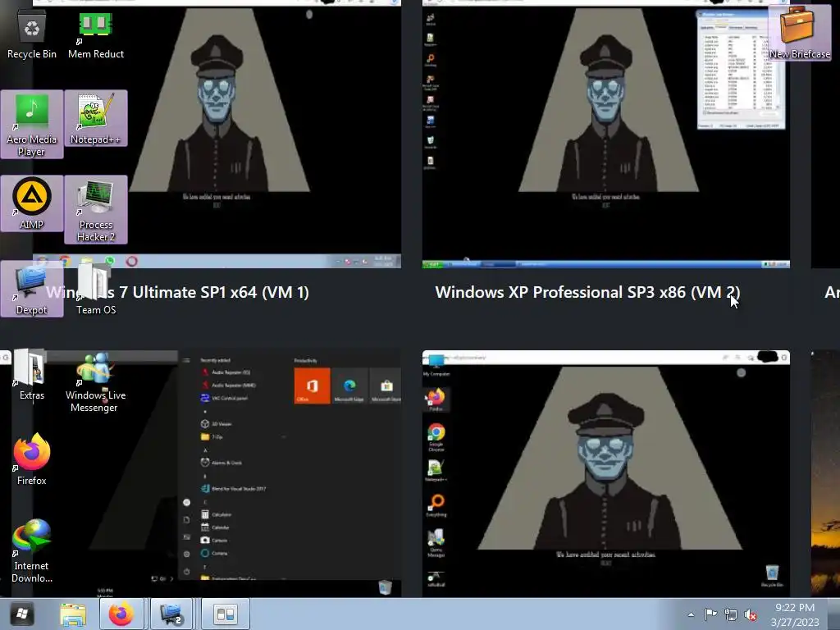
Task: Select the bottom-right VM thumbnail with Chrome icon
Action: point(606,473)
